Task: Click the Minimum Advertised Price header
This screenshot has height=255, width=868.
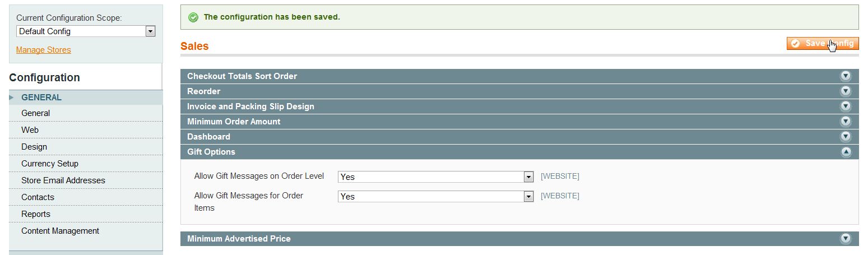Action: [239, 239]
